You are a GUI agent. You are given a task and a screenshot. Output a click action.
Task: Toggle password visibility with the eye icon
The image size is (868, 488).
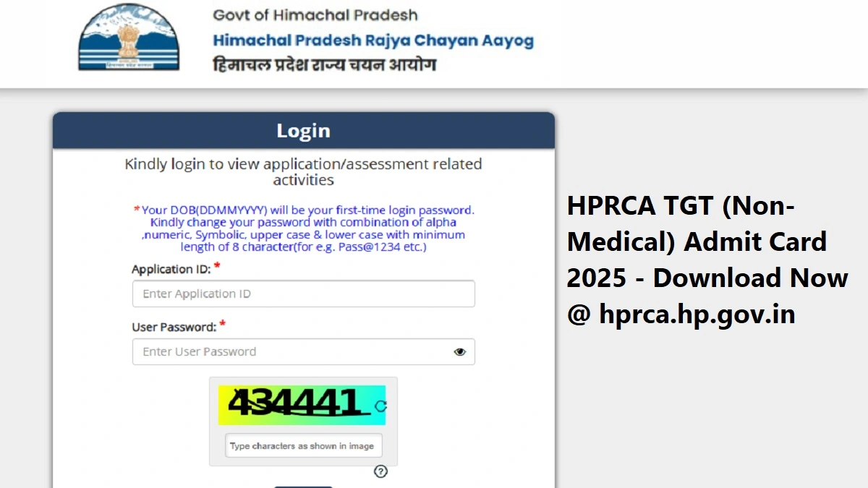coord(459,352)
